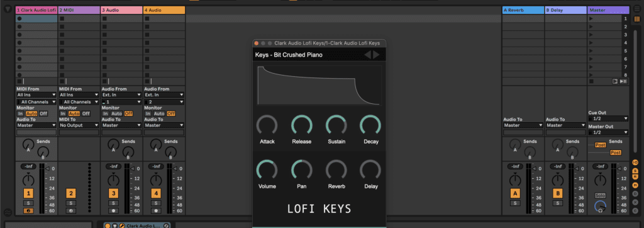644x228 pixels.
Task: Click track 1 -Inf peak level display
Action: (x=28, y=166)
